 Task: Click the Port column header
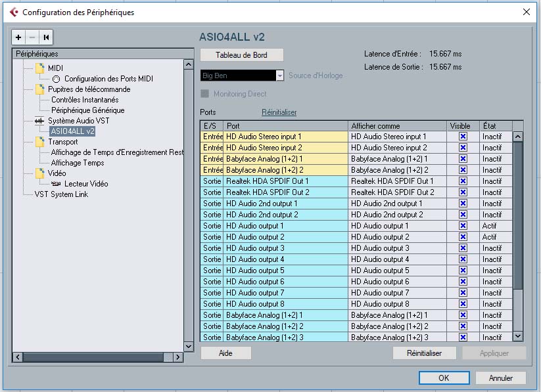286,126
